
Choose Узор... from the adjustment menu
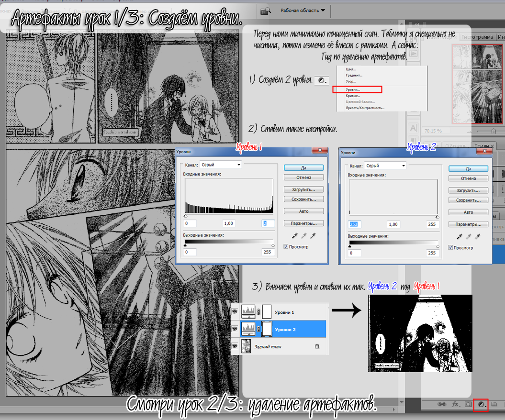[351, 81]
